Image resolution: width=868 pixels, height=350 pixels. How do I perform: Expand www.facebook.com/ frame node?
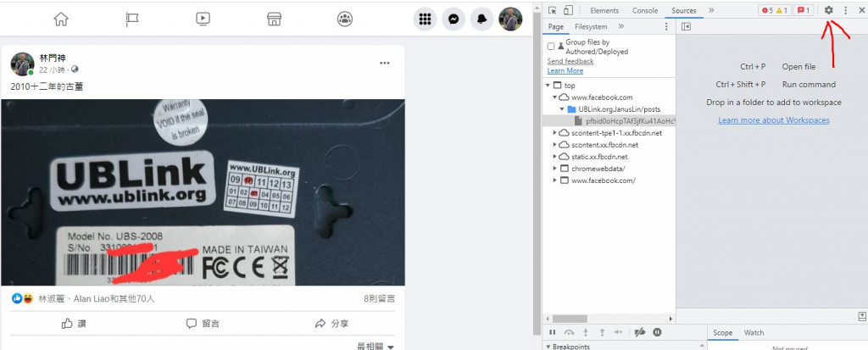[x=555, y=181]
